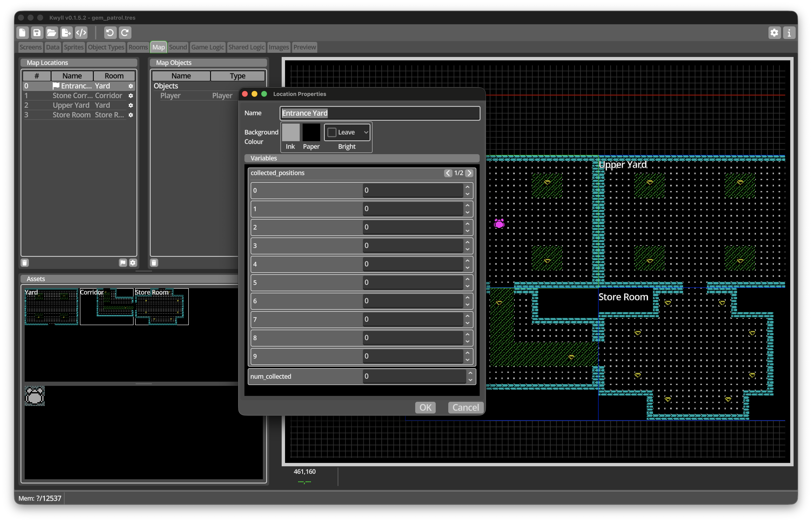812x522 pixels.
Task: Open the Sound tab
Action: (x=178, y=47)
